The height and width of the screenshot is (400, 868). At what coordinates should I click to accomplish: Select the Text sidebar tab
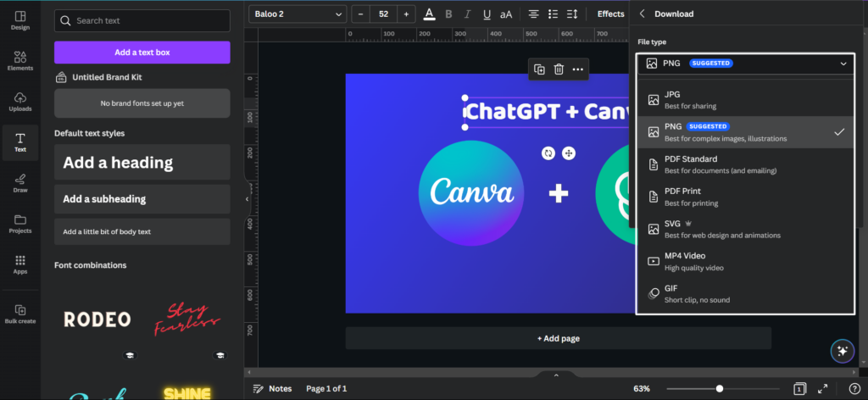point(20,142)
